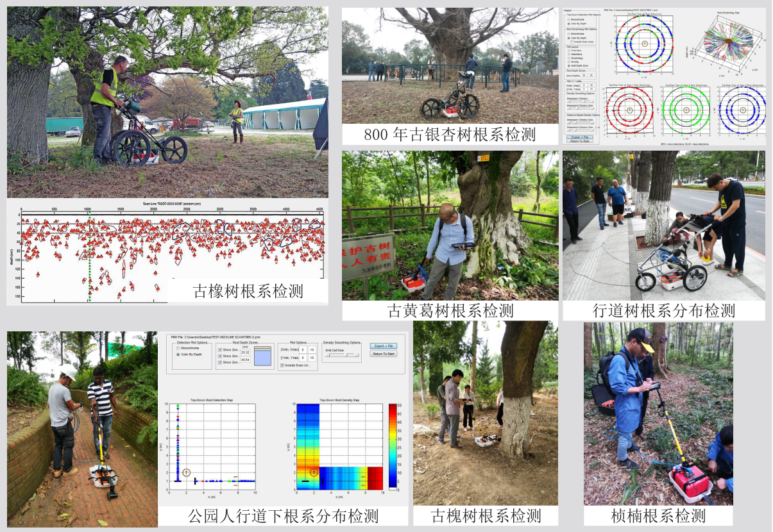Click the Export button beside Density Smoothing Options
This screenshot has height=532, width=773.
382,346
